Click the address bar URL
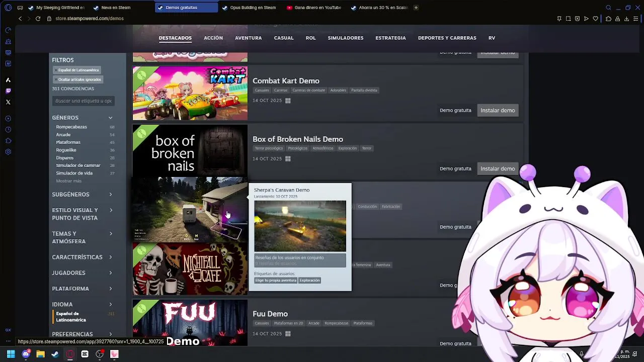The width and height of the screenshot is (644, 362). pyautogui.click(x=90, y=19)
